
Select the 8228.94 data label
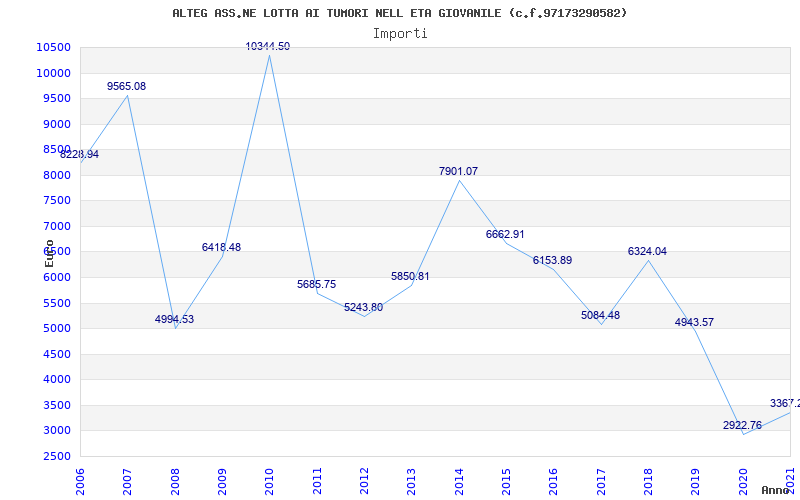coord(80,155)
